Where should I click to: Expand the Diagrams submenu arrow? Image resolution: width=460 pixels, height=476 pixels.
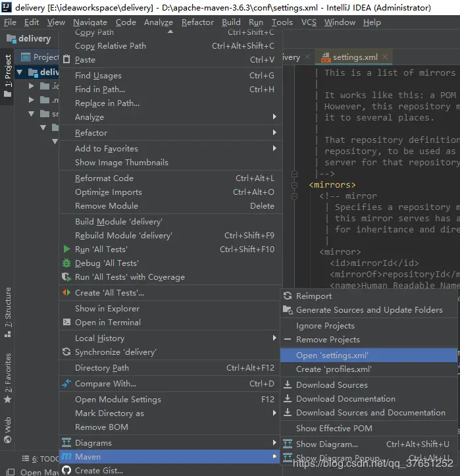click(274, 443)
